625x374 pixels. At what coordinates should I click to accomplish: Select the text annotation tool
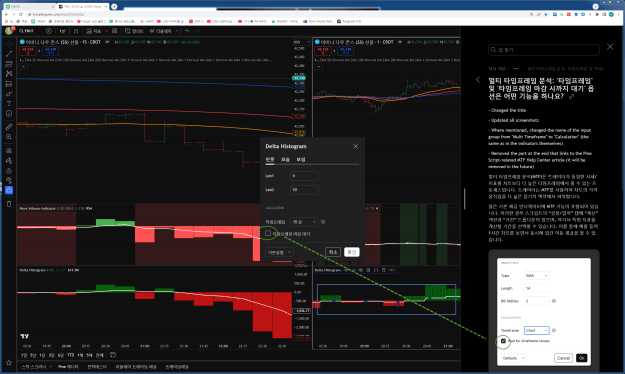click(x=9, y=104)
